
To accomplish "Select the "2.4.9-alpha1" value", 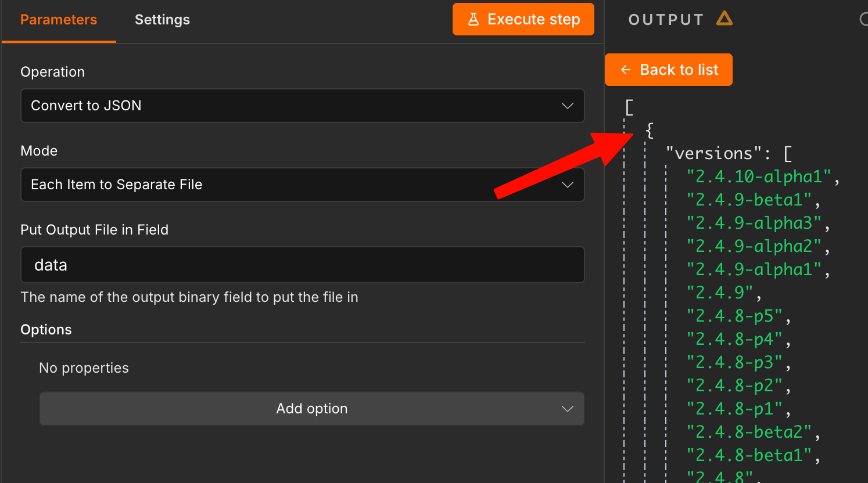I will 754,269.
